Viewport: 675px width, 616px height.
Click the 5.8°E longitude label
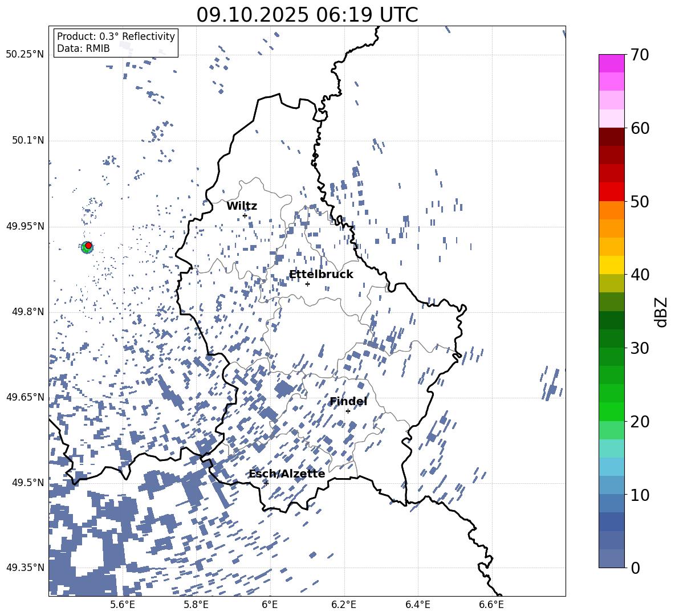(196, 605)
